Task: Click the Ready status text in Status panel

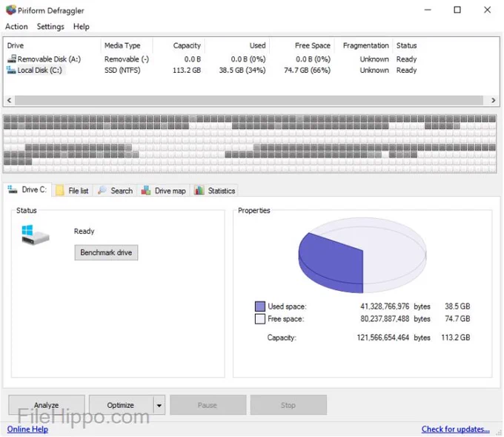Action: pos(84,231)
